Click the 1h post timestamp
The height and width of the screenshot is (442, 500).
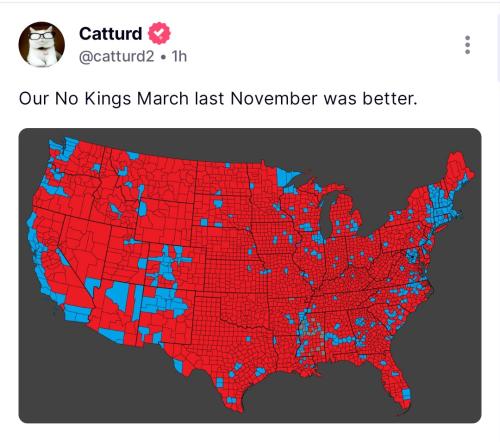click(179, 56)
